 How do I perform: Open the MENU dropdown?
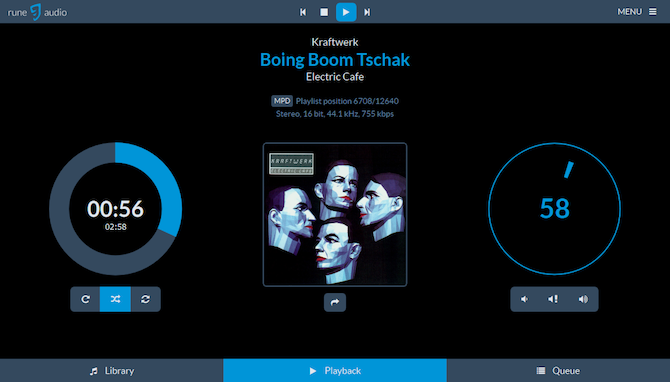(637, 12)
